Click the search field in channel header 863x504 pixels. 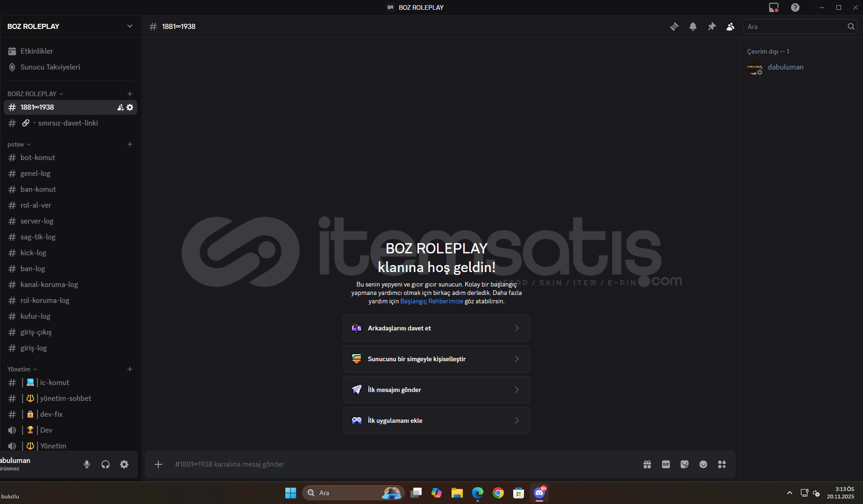(x=800, y=27)
